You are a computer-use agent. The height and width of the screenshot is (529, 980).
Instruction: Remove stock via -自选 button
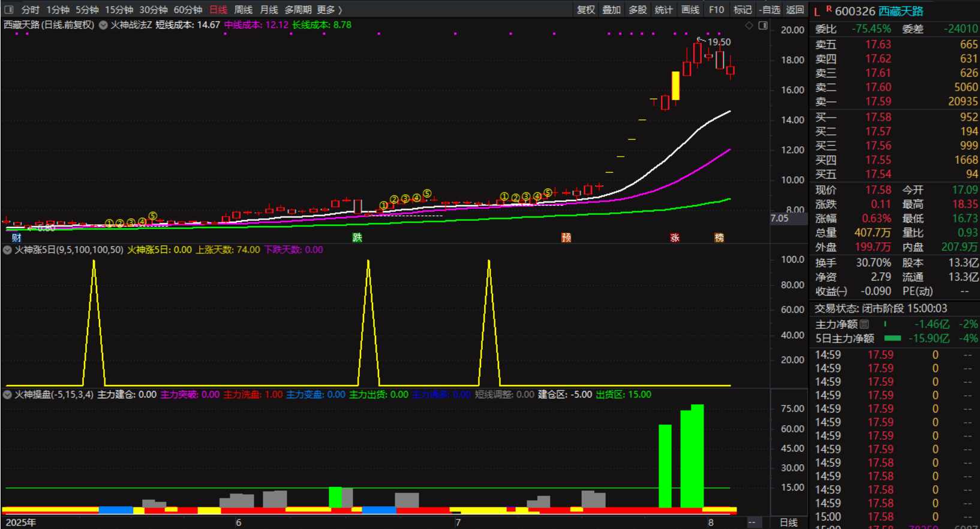[769, 10]
